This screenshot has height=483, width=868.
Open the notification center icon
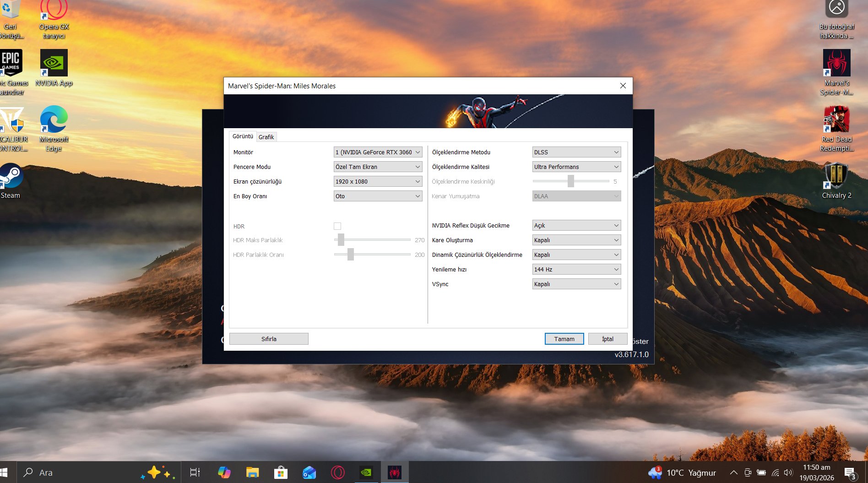point(850,473)
